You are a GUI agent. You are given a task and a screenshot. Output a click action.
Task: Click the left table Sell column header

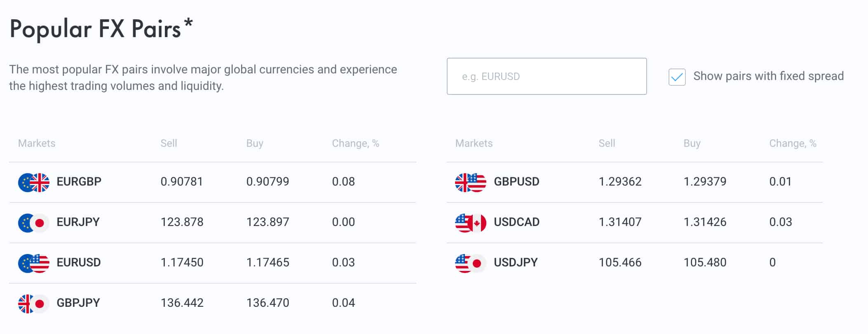(169, 143)
